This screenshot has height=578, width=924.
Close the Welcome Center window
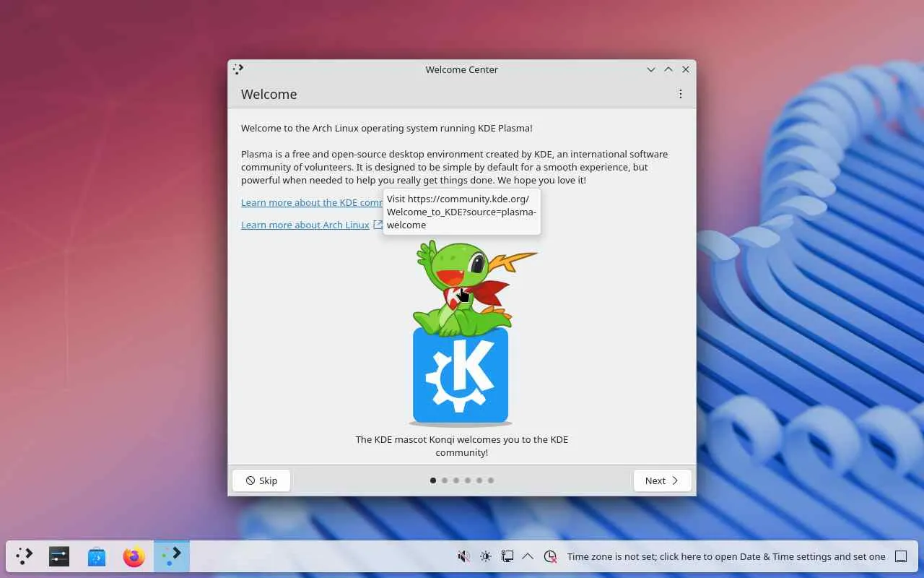[686, 69]
